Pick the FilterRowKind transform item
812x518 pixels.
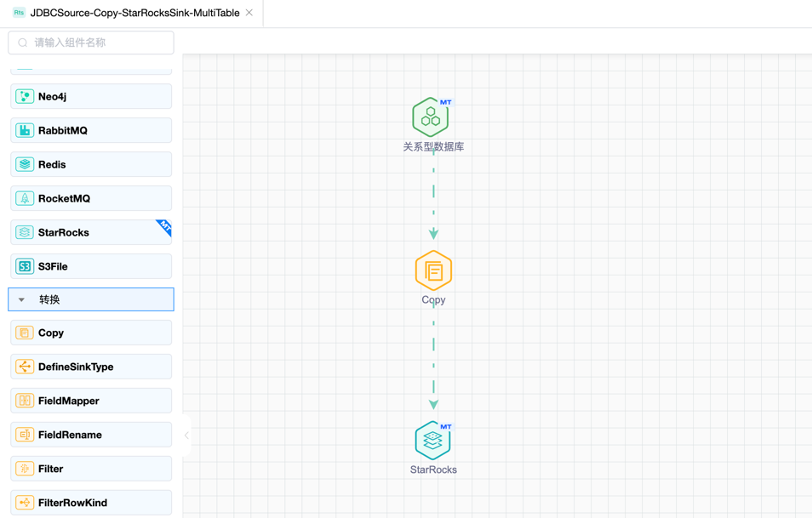tap(90, 503)
